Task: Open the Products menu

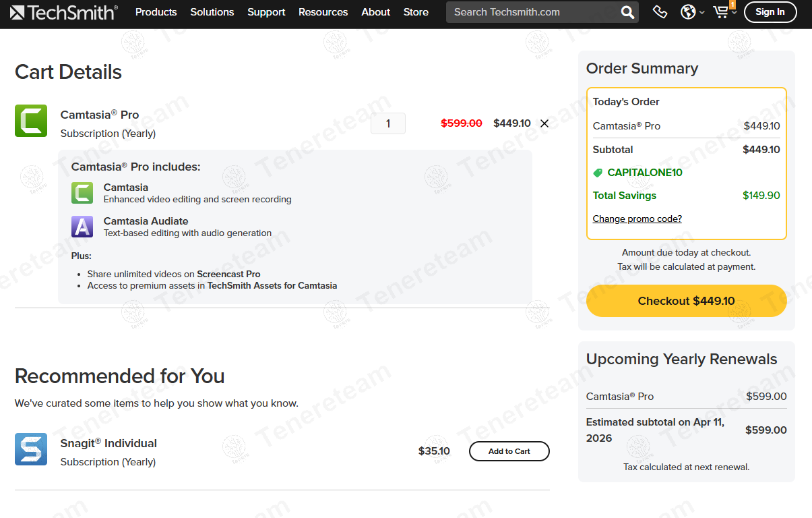Action: pyautogui.click(x=156, y=12)
